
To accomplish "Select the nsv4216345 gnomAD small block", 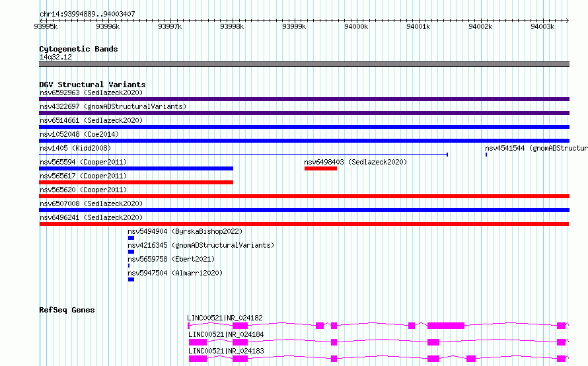I will click(131, 252).
